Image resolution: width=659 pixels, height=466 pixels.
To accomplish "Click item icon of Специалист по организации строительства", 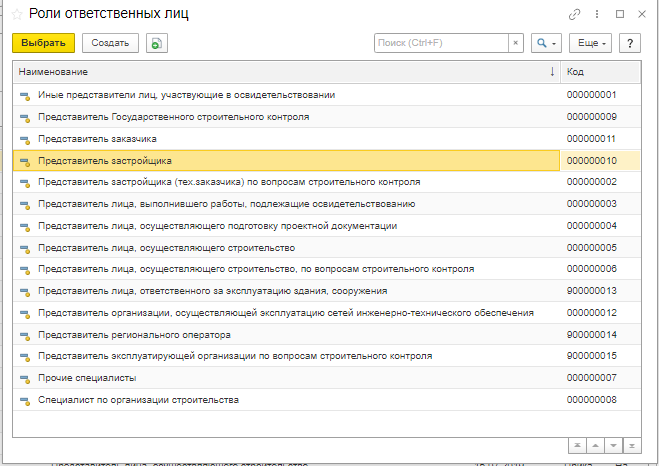I will tap(25, 401).
